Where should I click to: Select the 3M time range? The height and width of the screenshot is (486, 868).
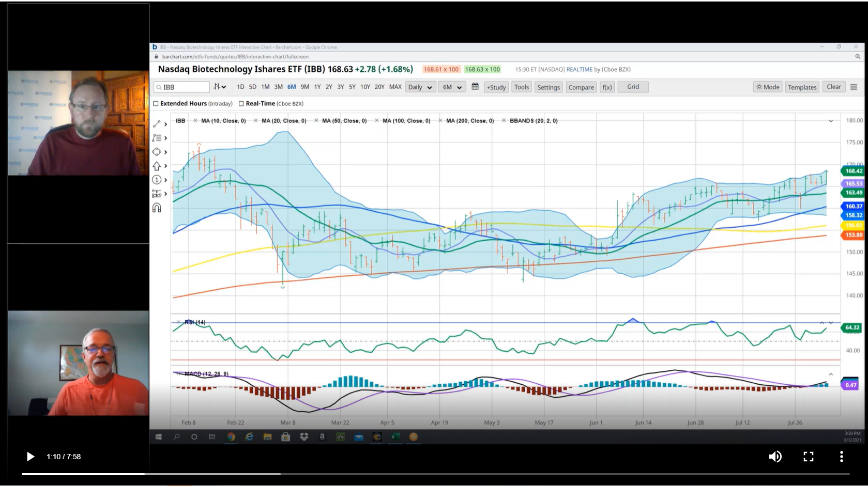278,87
